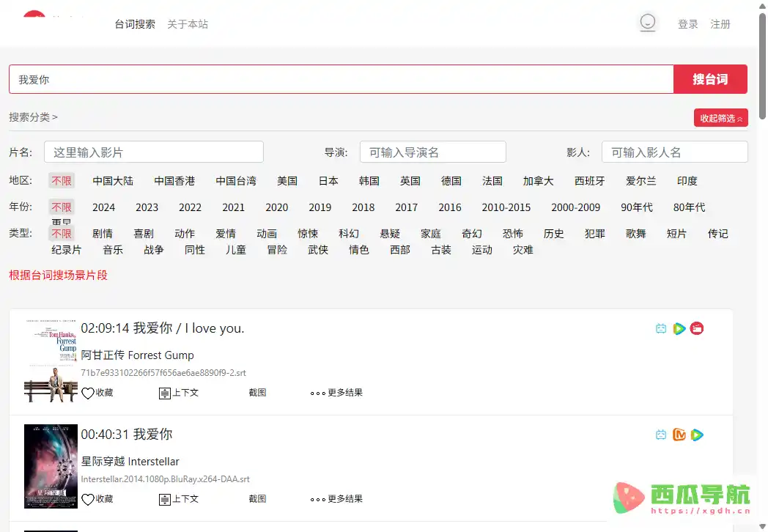
Task: Open Interstellar poster thumbnail
Action: pos(51,466)
